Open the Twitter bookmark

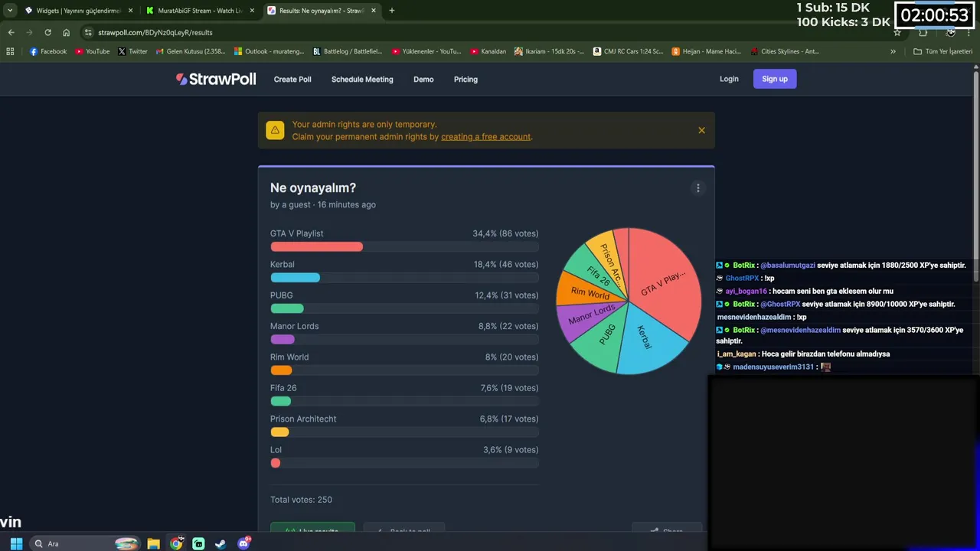132,51
